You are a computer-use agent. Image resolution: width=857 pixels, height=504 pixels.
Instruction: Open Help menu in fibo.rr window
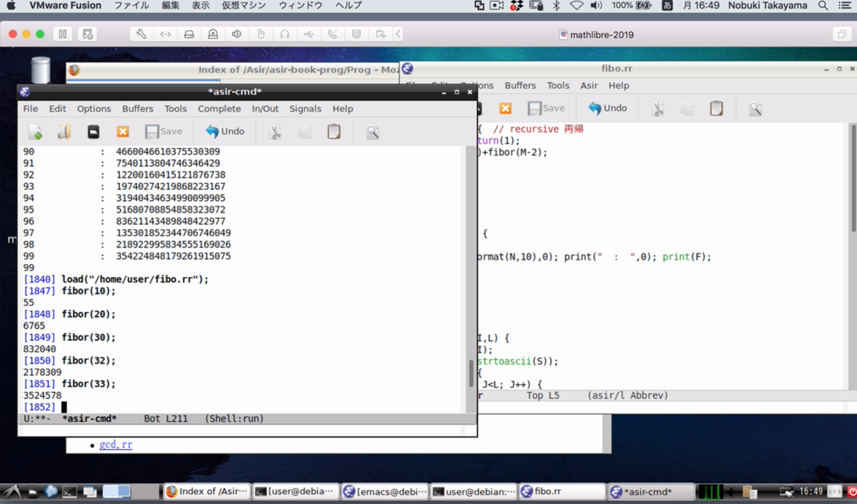coord(619,85)
